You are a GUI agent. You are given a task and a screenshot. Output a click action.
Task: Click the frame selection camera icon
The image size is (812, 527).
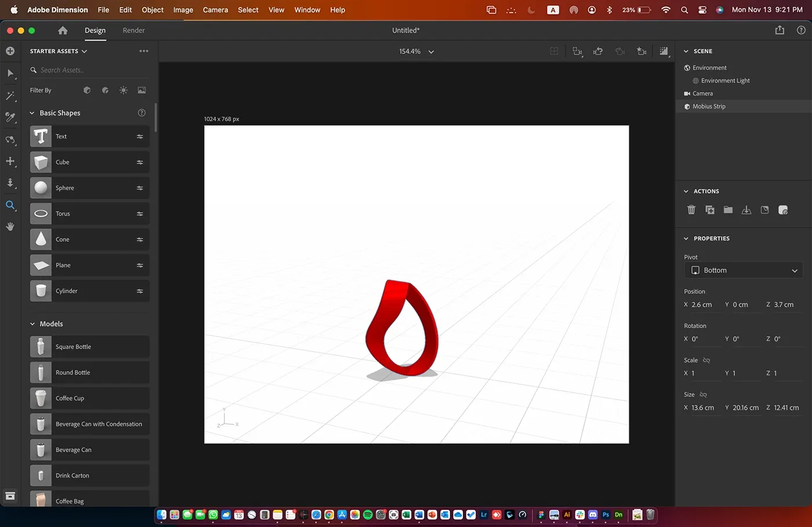coord(577,52)
